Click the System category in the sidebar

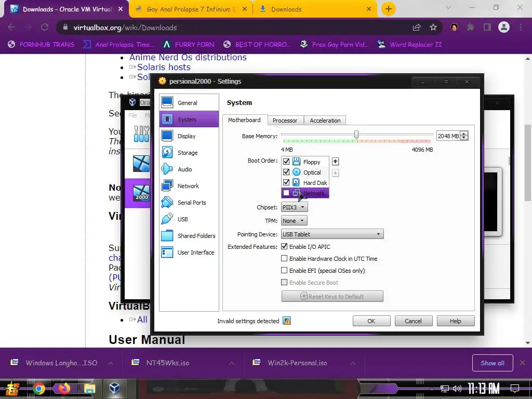click(189, 119)
